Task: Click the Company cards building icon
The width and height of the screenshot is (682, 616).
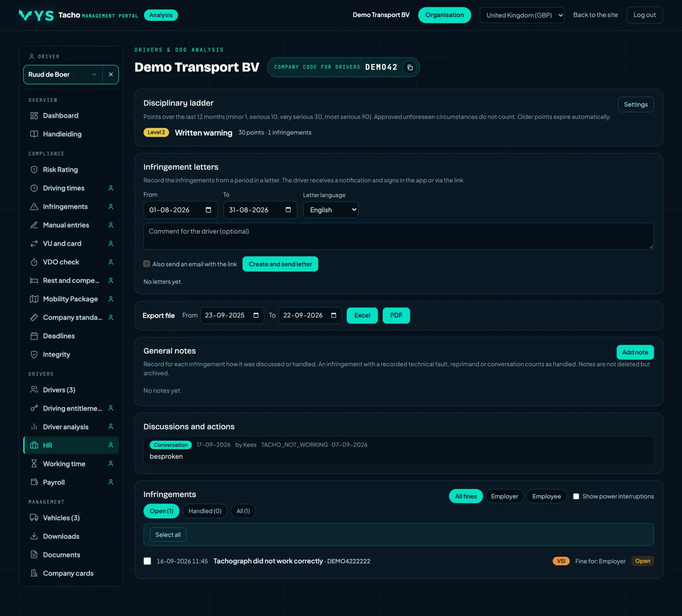Action: [34, 573]
